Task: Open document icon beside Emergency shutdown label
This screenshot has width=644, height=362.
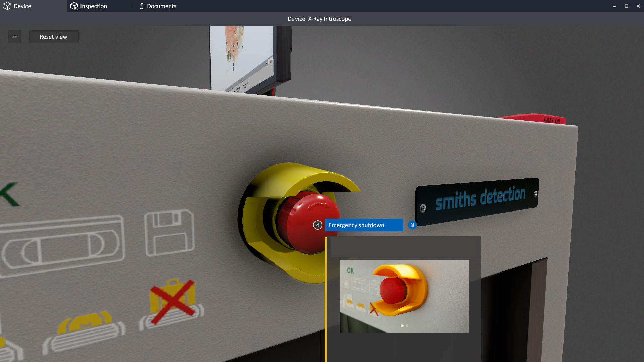Action: point(412,225)
